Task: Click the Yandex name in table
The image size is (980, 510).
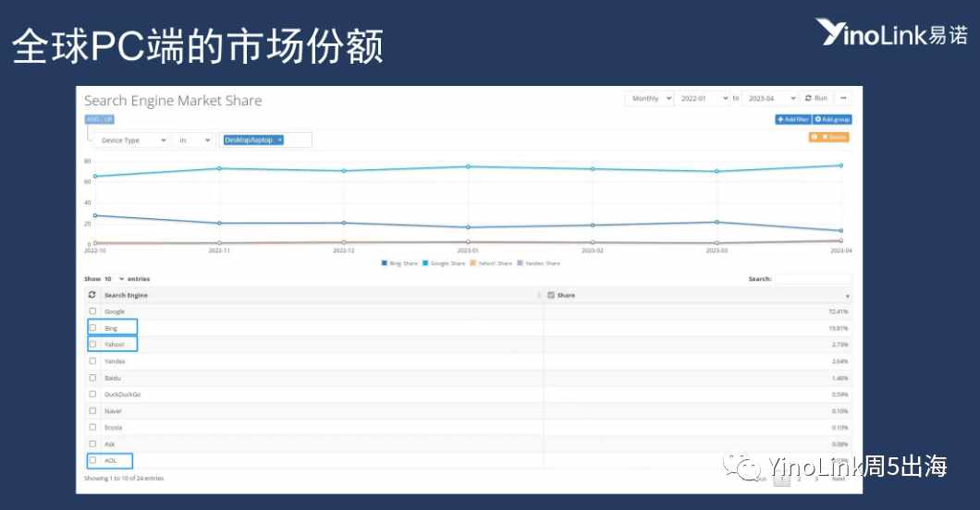Action: click(x=115, y=361)
